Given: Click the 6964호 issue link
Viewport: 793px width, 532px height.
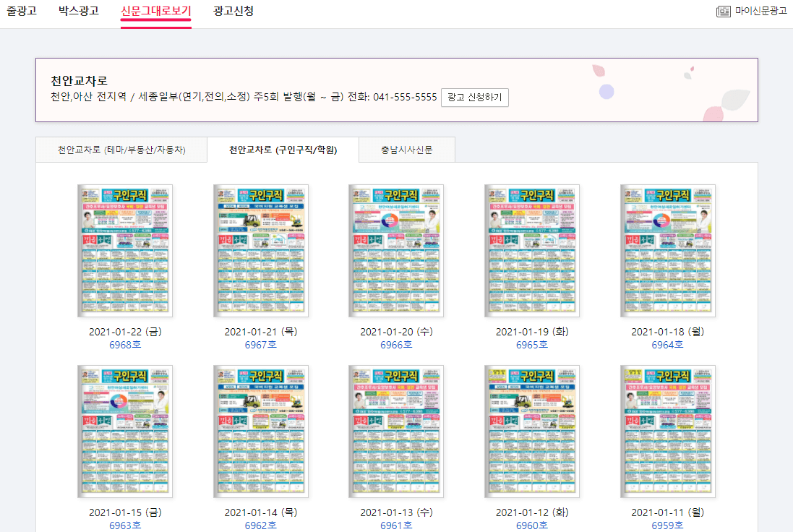Looking at the screenshot, I should coord(667,345).
